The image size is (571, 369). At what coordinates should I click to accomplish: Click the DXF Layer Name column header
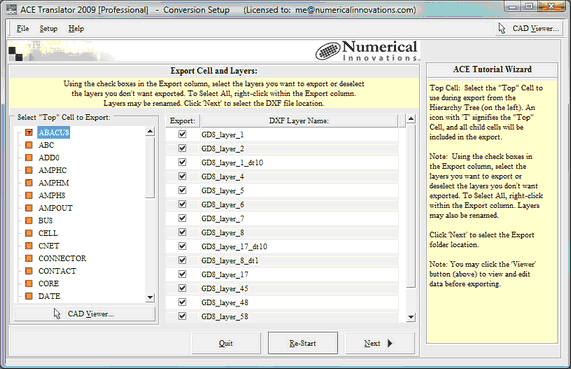(x=299, y=121)
